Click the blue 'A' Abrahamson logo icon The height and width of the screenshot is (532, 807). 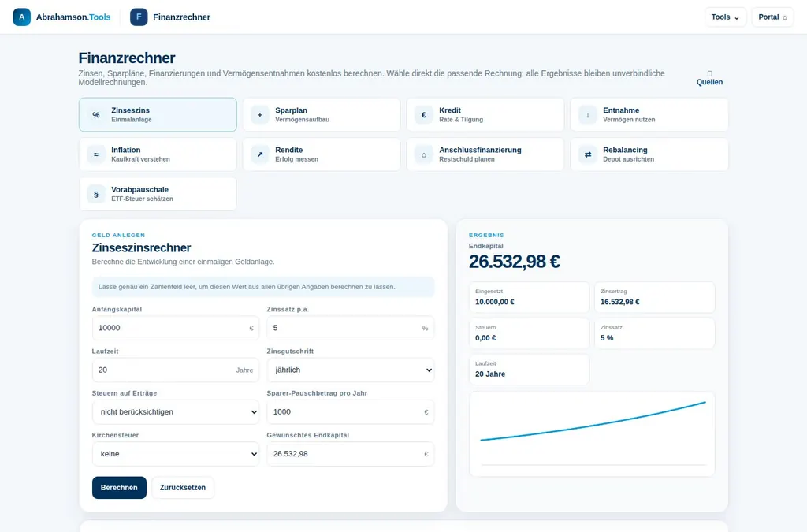21,17
